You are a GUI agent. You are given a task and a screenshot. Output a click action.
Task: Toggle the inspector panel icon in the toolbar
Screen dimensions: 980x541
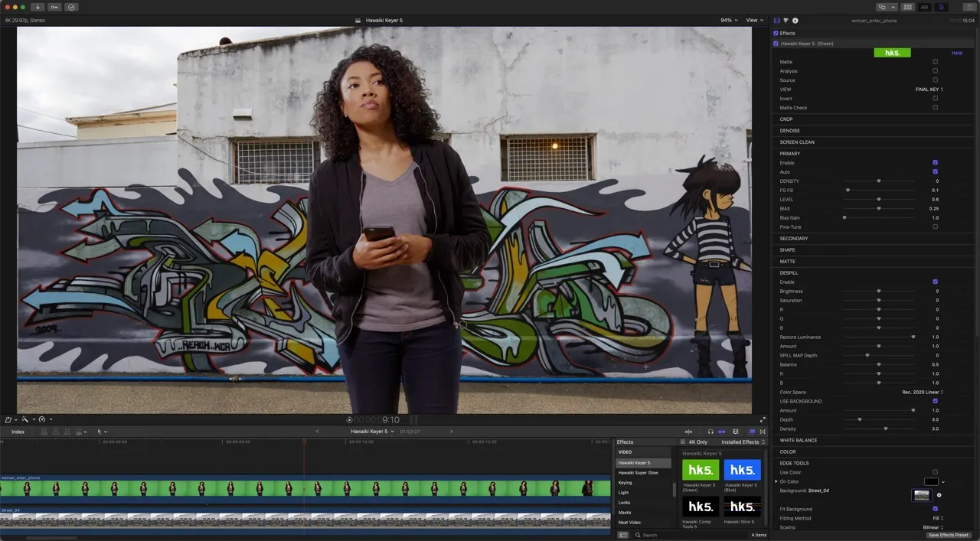click(942, 7)
